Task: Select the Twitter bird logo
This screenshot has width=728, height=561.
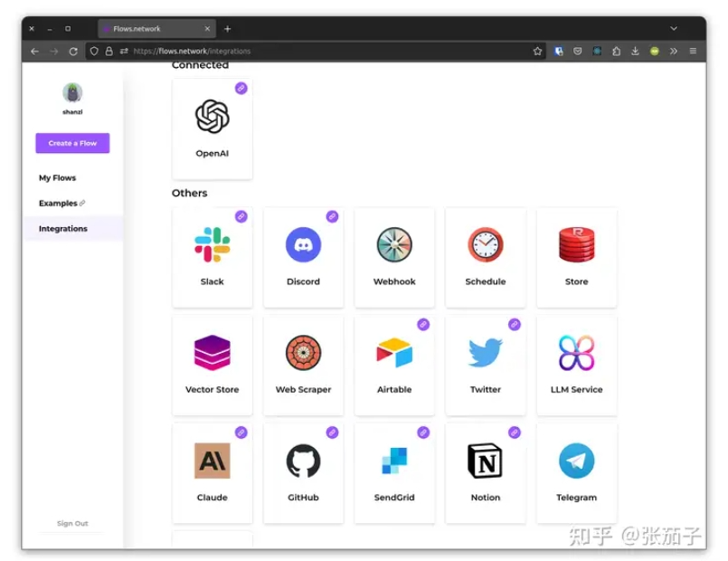Action: click(x=485, y=353)
